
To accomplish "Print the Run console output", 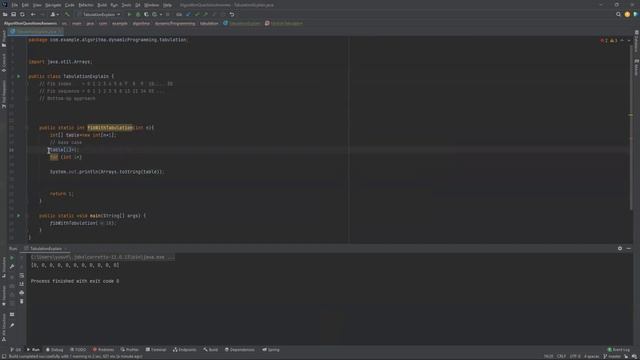I will coord(22,293).
